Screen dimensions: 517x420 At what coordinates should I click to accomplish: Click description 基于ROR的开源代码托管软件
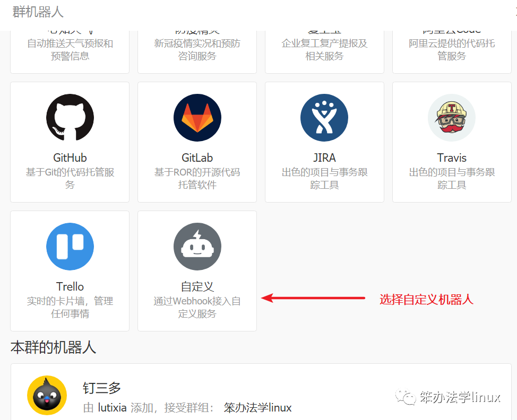[197, 178]
